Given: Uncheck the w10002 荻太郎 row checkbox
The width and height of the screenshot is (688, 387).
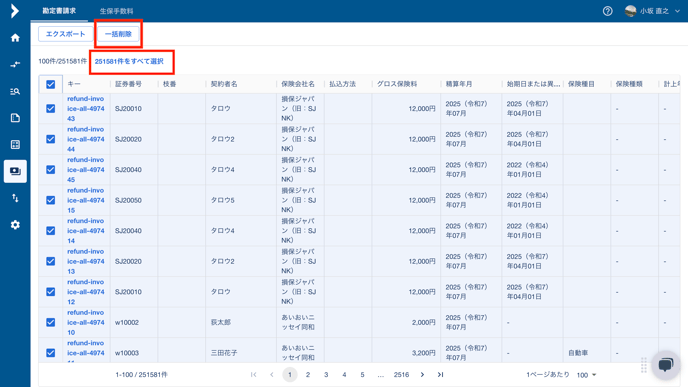Looking at the screenshot, I should [x=50, y=322].
